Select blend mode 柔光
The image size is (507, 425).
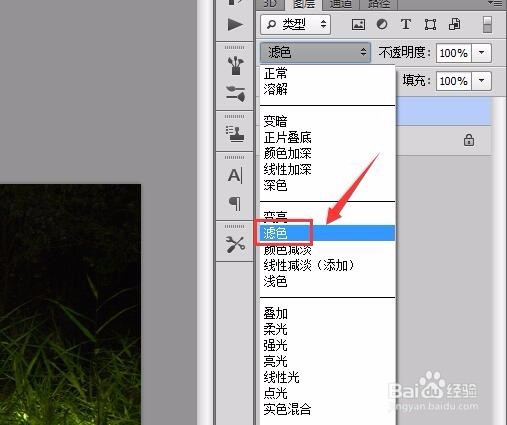point(327,330)
